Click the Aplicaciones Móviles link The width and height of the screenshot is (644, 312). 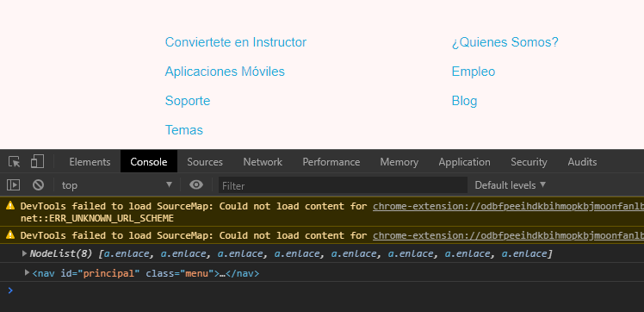coord(225,72)
